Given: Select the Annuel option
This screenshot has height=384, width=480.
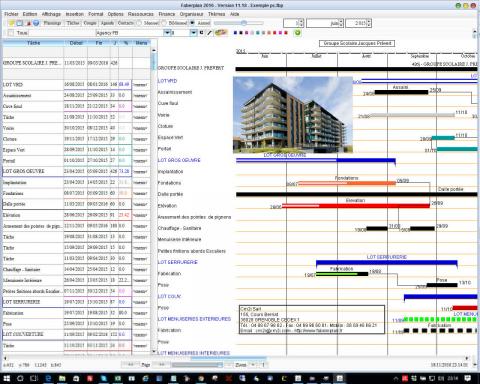Looking at the screenshot, I should tap(192, 23).
